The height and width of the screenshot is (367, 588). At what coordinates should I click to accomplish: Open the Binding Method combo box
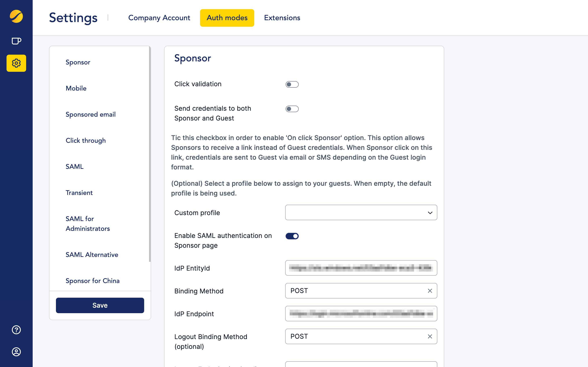355,291
